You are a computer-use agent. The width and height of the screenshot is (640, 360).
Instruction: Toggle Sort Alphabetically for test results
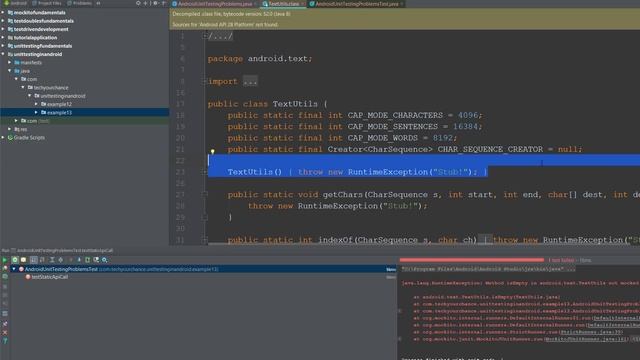[33, 260]
